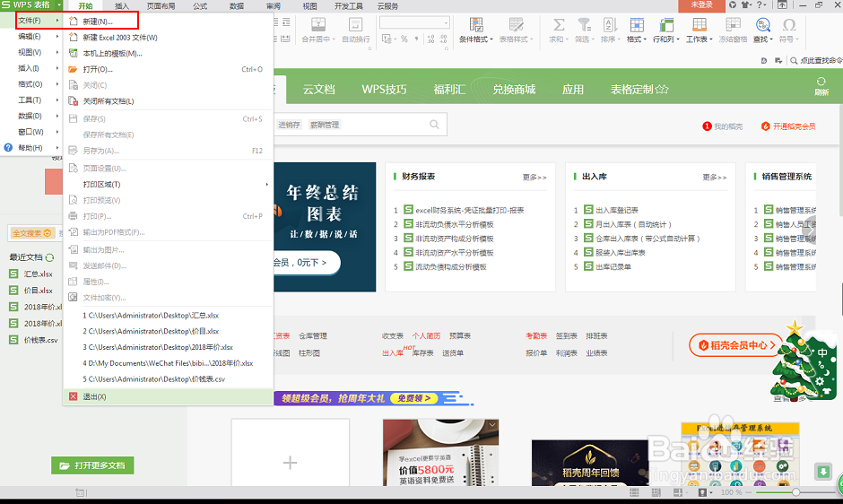Click the 自动换行 wrap text icon

(355, 25)
